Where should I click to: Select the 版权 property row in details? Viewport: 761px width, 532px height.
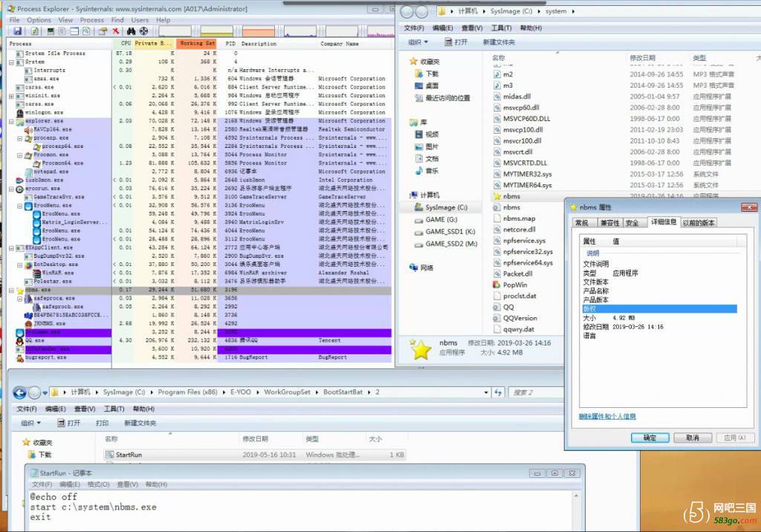pyautogui.click(x=660, y=308)
